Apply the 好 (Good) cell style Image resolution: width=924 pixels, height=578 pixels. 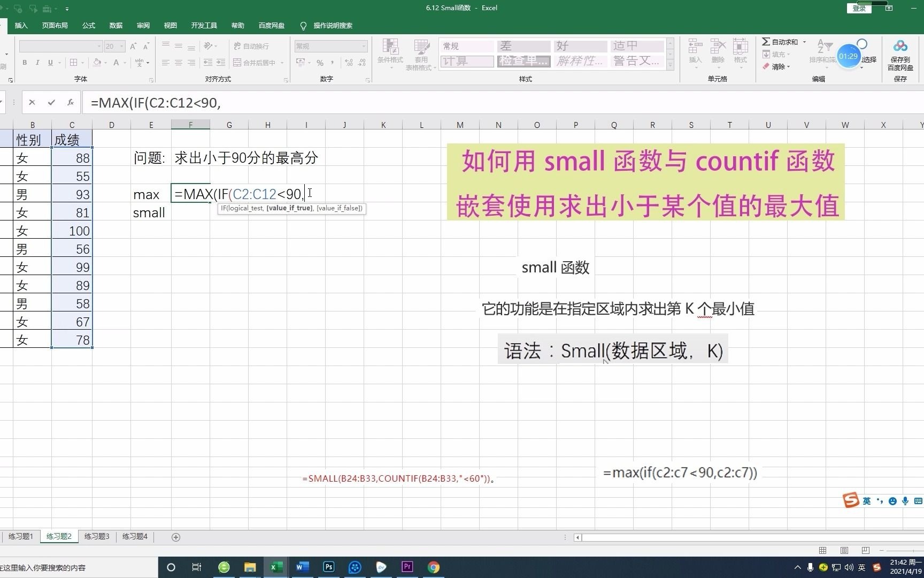pyautogui.click(x=580, y=46)
